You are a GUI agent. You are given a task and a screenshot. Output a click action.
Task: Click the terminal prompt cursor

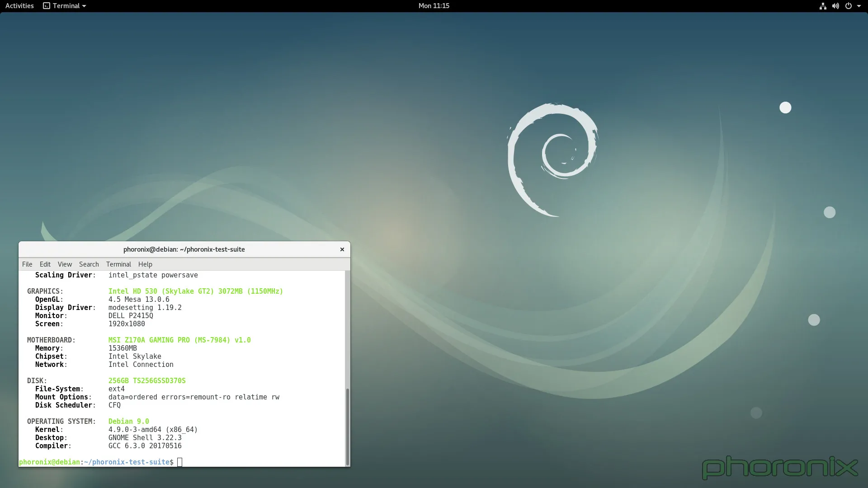(x=179, y=462)
